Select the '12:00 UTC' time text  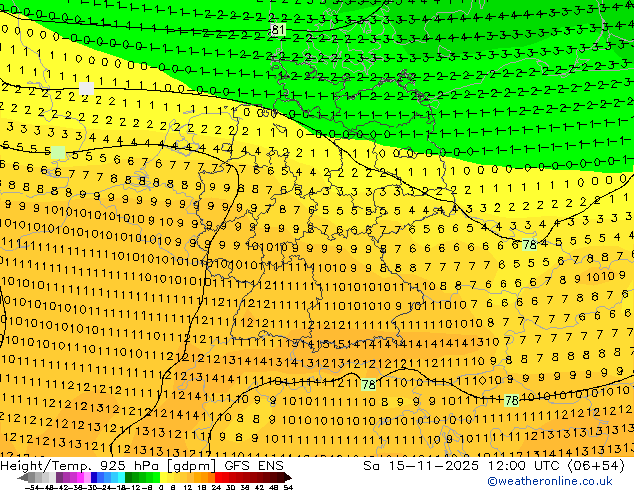coord(525,465)
